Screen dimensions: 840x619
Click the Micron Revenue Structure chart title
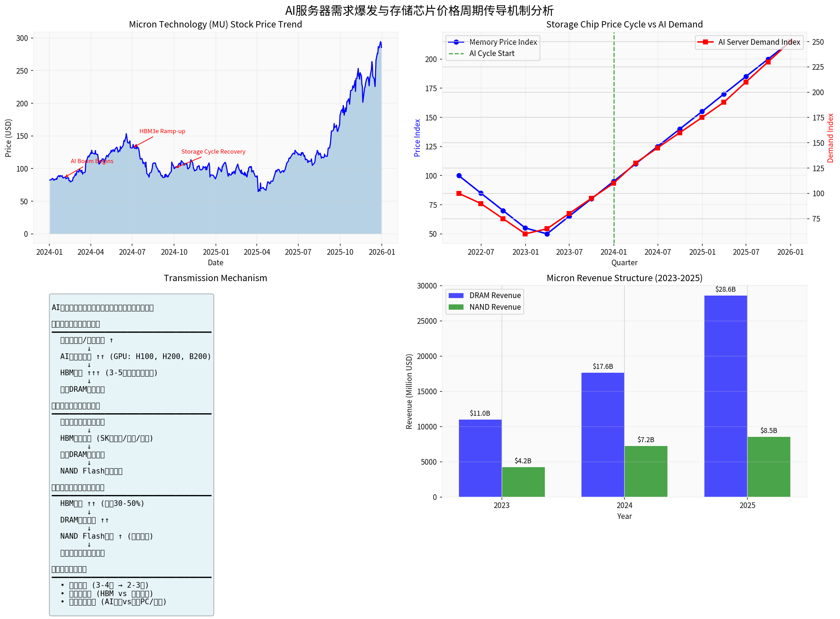[624, 278]
